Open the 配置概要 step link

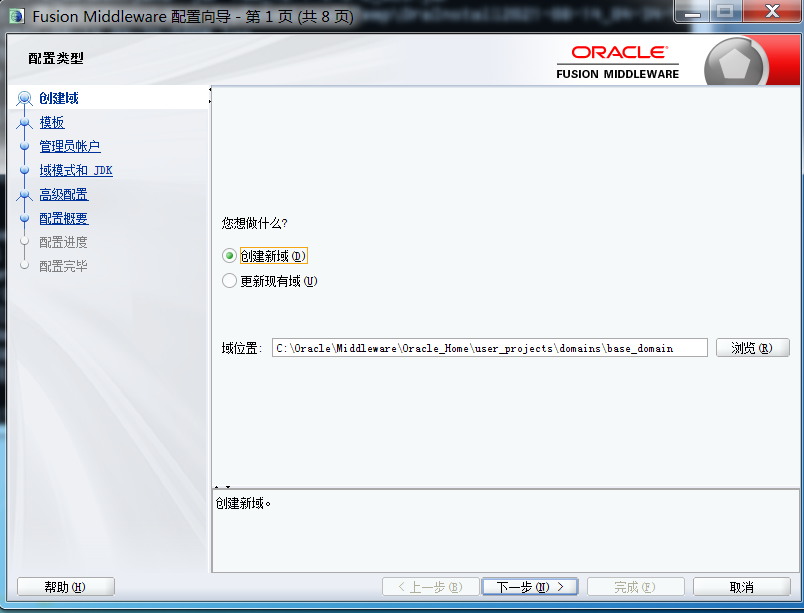(x=64, y=218)
